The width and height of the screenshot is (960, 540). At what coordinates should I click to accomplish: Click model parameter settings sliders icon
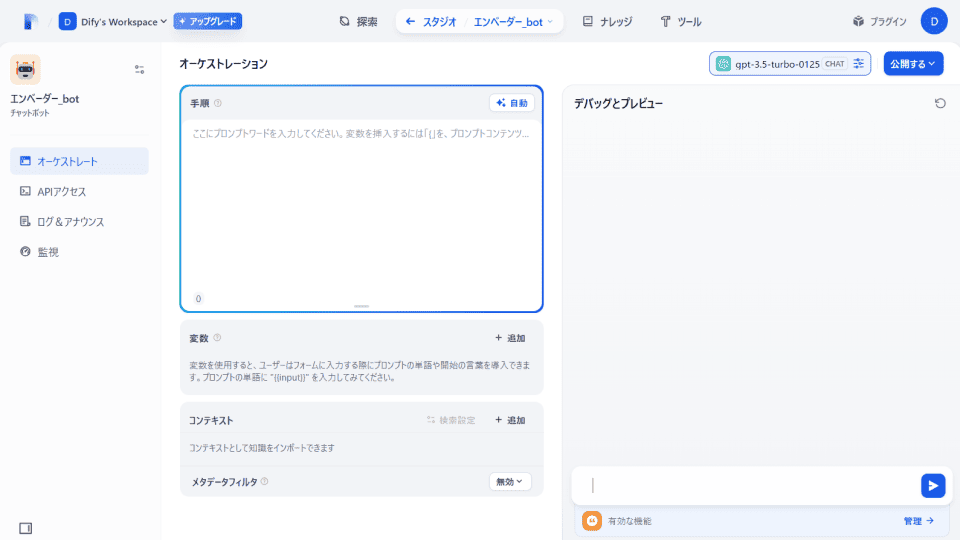click(x=858, y=64)
